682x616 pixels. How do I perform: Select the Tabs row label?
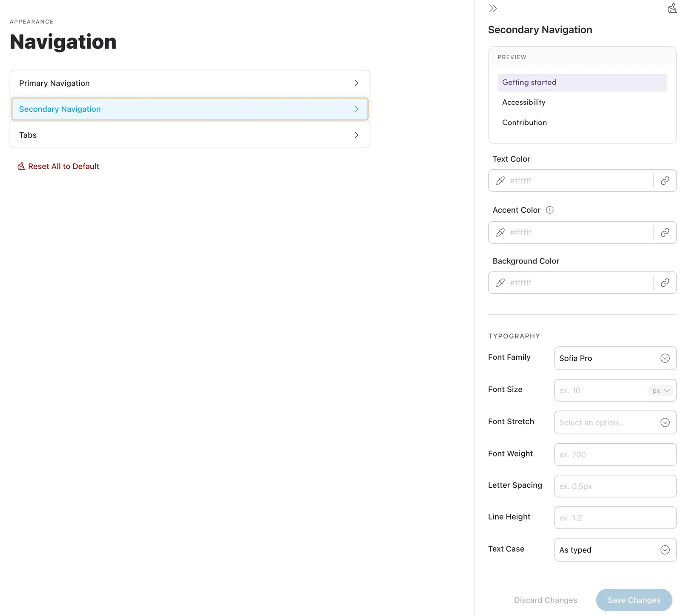28,135
